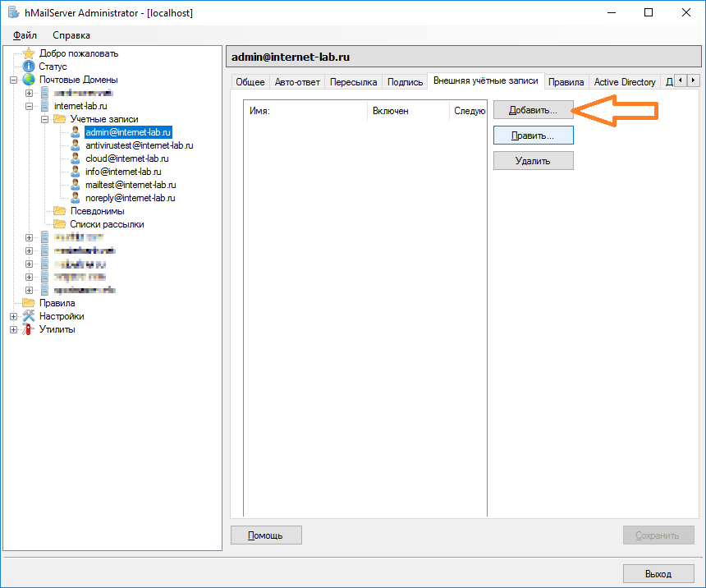
Task: Click the Включен column header
Action: [408, 111]
